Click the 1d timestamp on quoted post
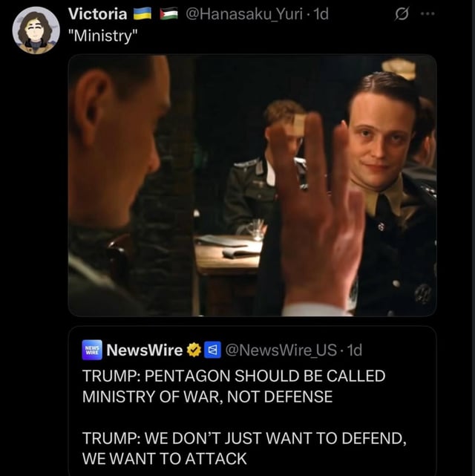Screen dimensions: 475x476 click(354, 350)
